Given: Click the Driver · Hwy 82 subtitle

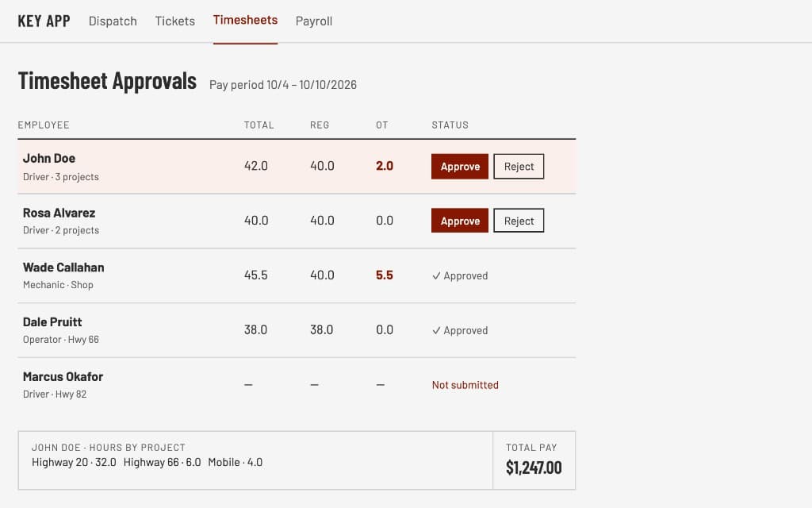Looking at the screenshot, I should pos(55,394).
